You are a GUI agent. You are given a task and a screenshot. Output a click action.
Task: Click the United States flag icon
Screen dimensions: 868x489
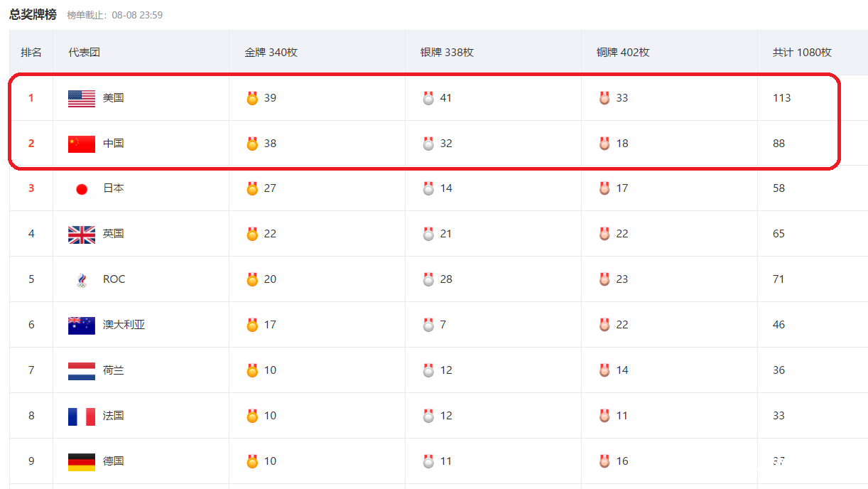tap(81, 98)
